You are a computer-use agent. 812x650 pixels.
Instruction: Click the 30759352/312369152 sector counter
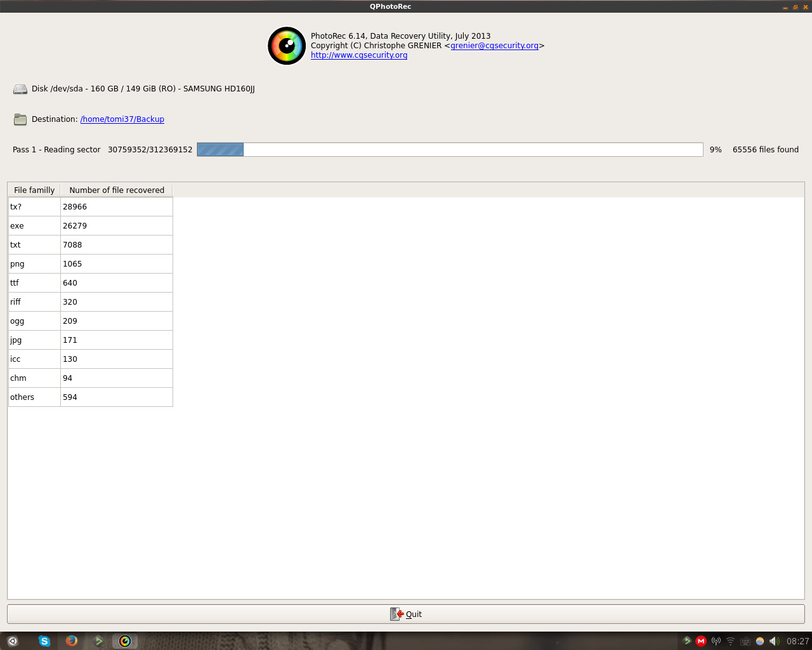click(150, 150)
